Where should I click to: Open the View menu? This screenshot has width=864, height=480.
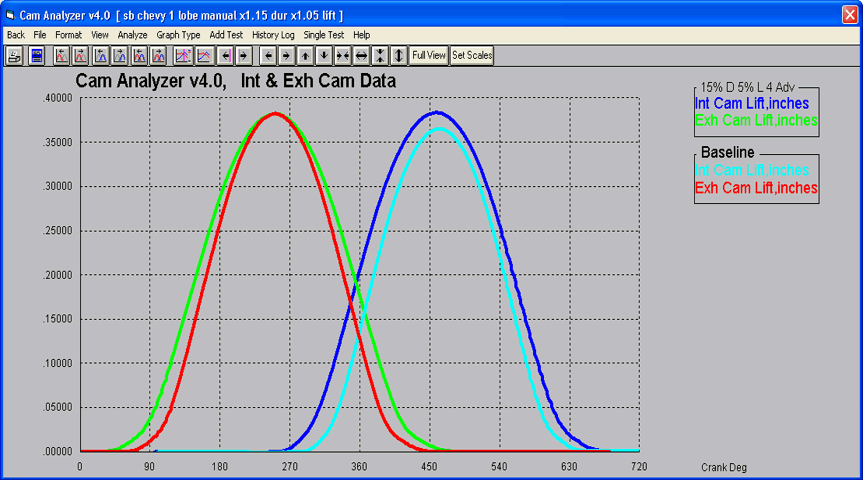tap(100, 35)
